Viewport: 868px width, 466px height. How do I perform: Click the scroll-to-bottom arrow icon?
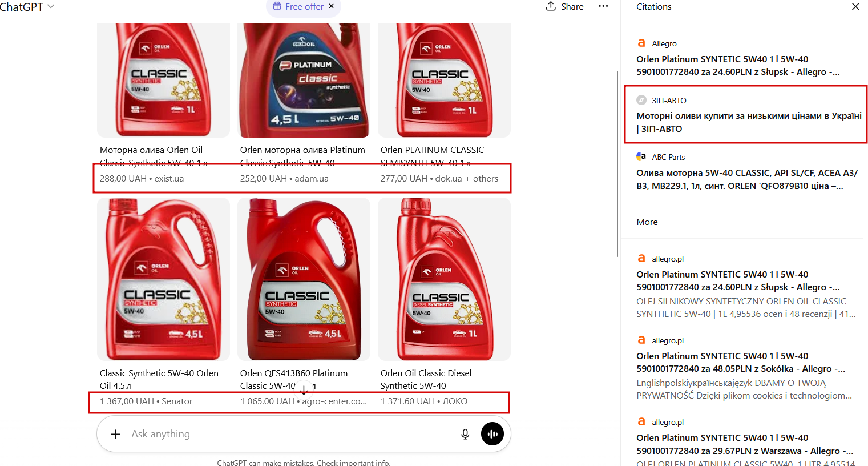pos(304,389)
